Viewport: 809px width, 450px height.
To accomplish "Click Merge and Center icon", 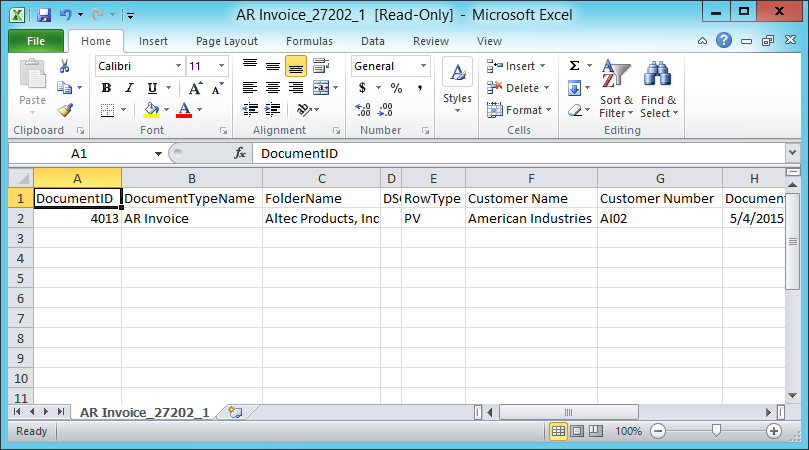I will (x=321, y=88).
